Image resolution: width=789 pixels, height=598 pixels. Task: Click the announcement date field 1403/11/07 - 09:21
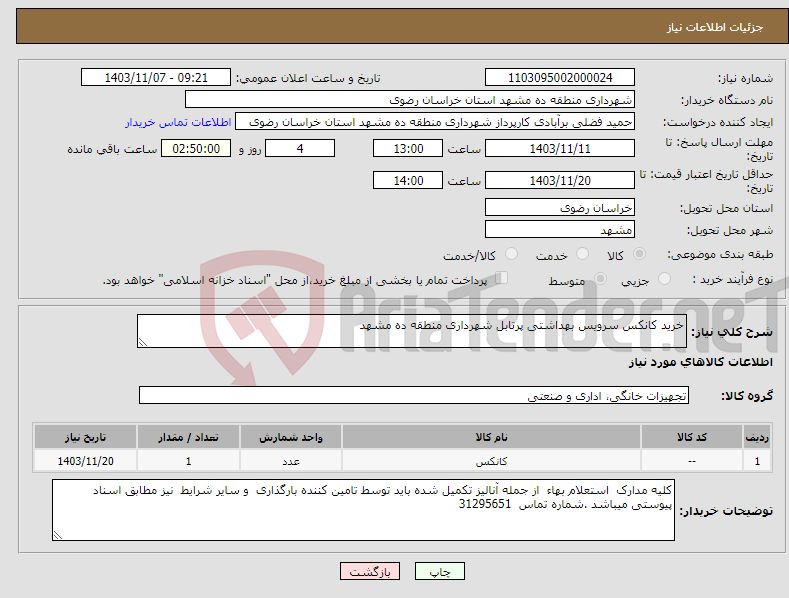pos(156,78)
